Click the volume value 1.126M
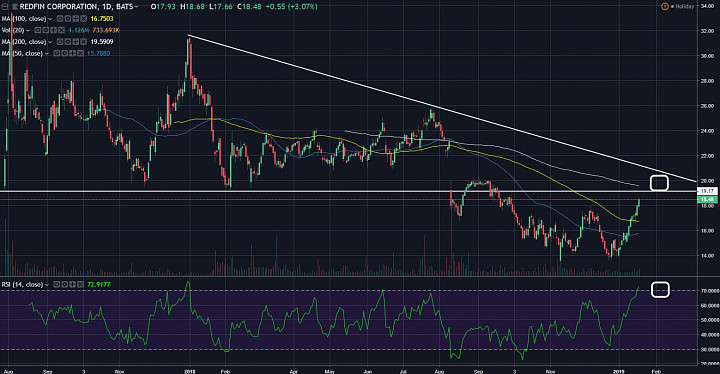Screen dimensions: 720x374 click(x=79, y=30)
